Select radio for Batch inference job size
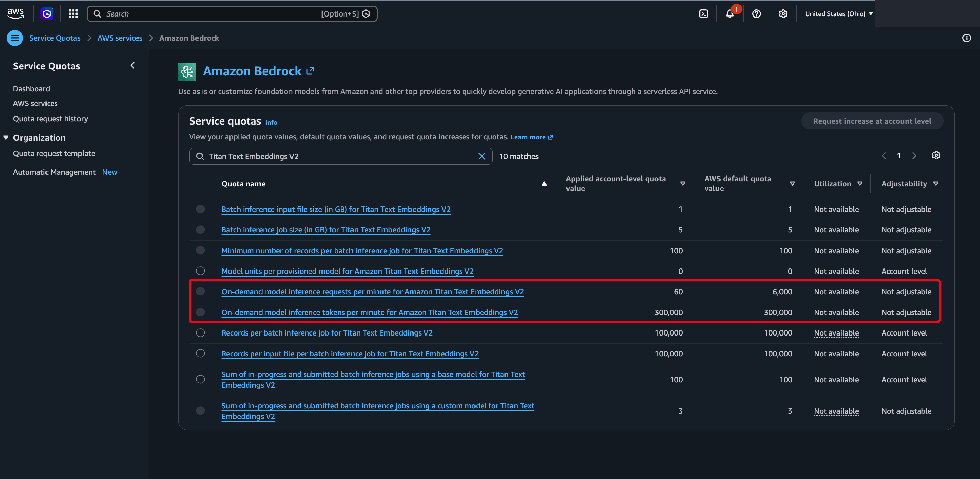This screenshot has height=479, width=980. click(200, 230)
